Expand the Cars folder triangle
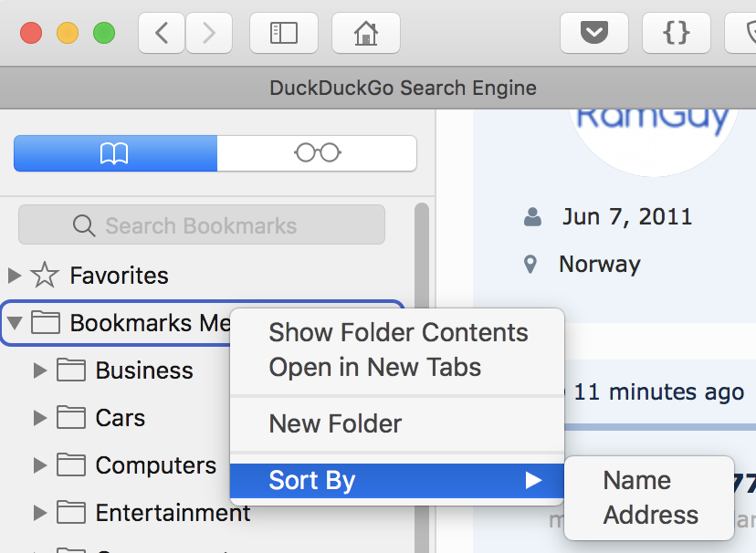The image size is (756, 553). point(39,418)
